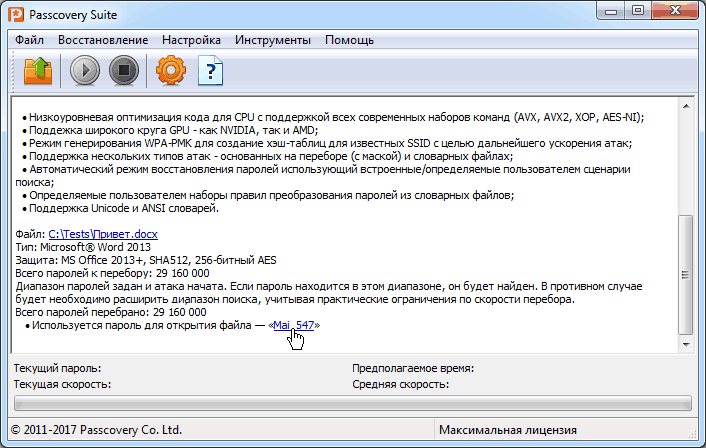Screen dimensions: 706x448
Task: Click the 'Текущий пароль:' label
Action: (x=58, y=368)
